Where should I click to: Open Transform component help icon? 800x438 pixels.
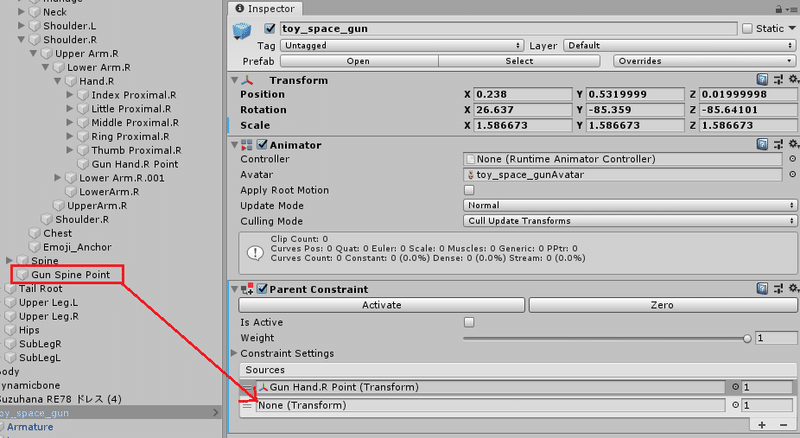click(x=762, y=80)
